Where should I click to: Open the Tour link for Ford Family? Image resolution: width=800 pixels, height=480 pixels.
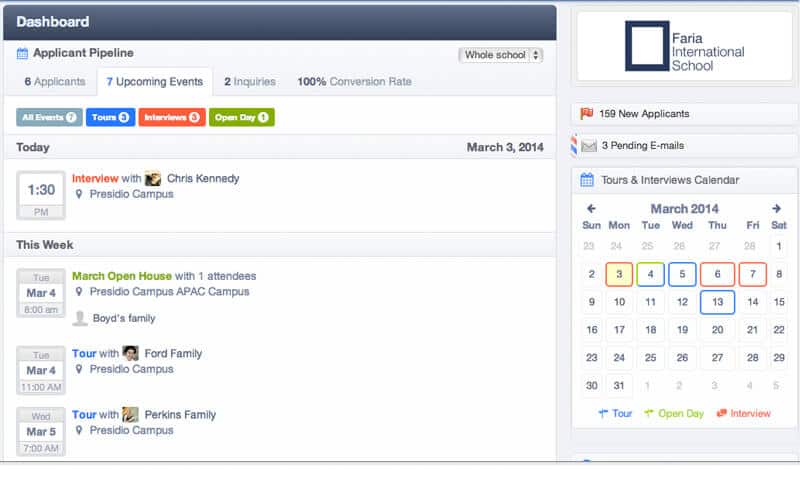tap(84, 353)
